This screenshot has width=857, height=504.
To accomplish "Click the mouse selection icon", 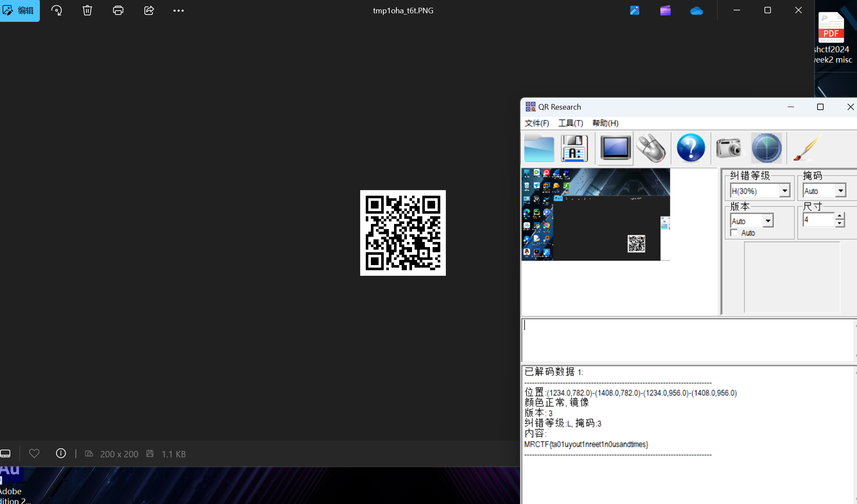I will click(651, 148).
